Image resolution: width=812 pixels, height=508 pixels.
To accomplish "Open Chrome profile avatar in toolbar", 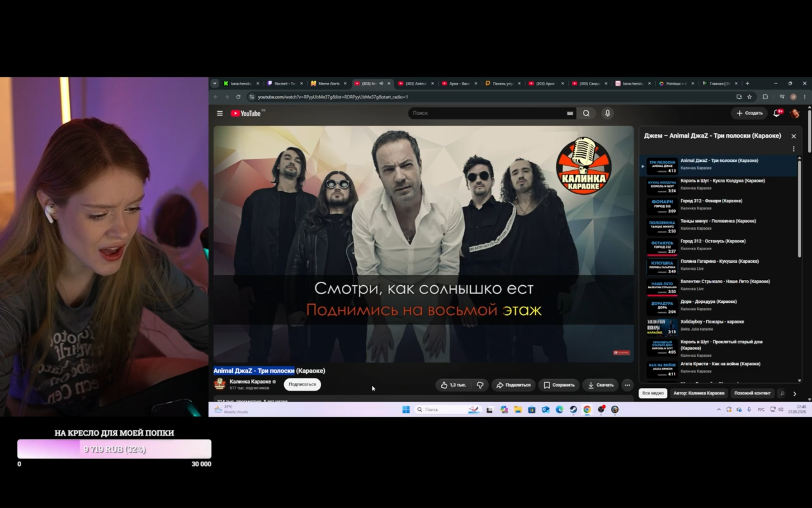I will point(793,97).
